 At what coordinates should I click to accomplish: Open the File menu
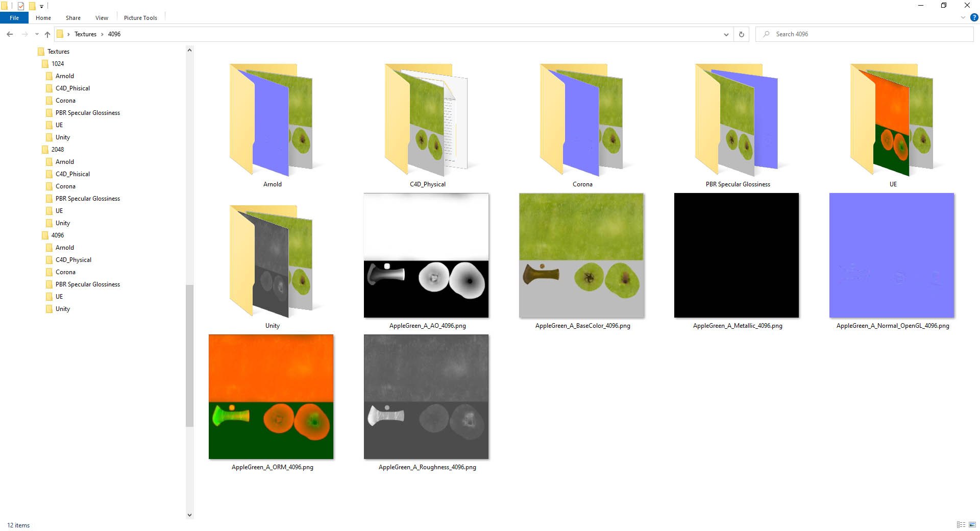14,18
